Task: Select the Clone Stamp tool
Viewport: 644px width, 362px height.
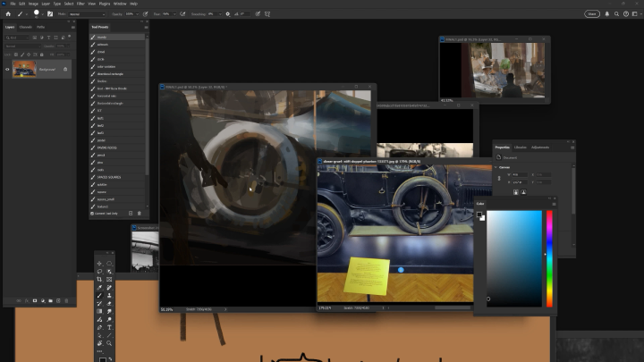Action: (109, 296)
